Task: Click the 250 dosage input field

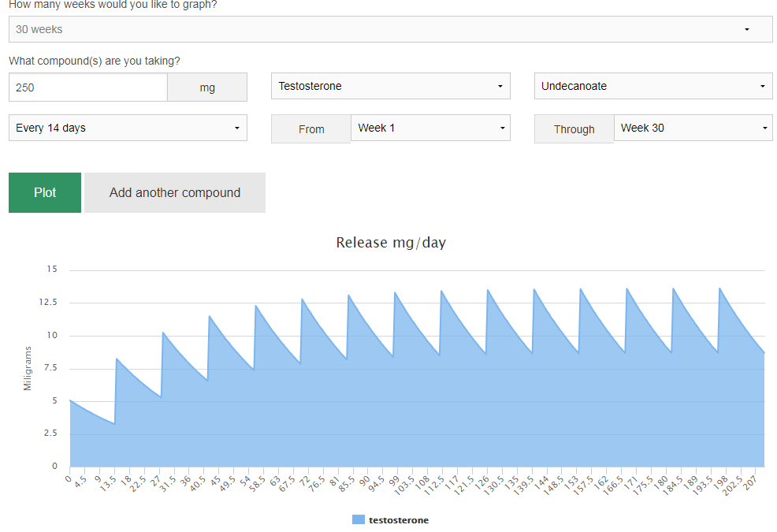Action: (x=87, y=87)
